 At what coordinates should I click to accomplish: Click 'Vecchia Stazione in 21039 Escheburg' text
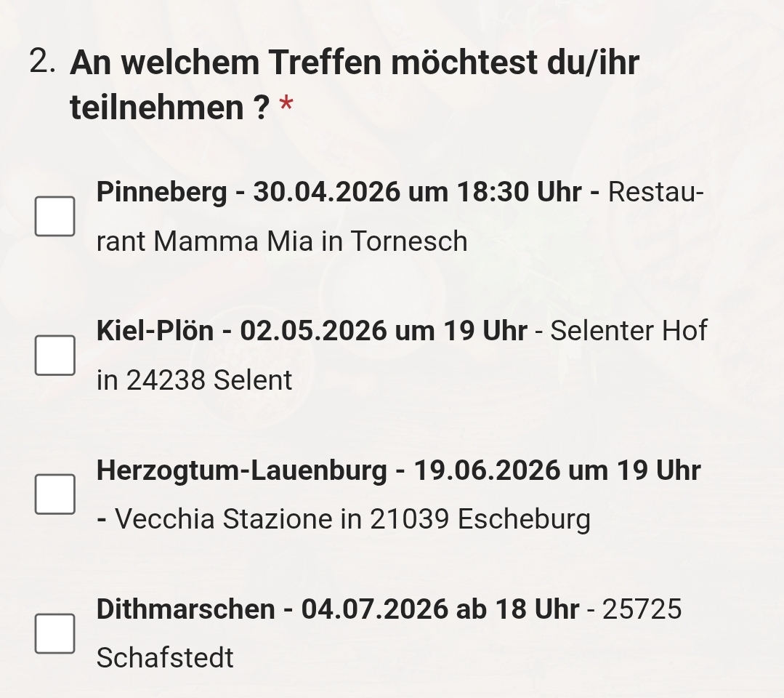[352, 519]
